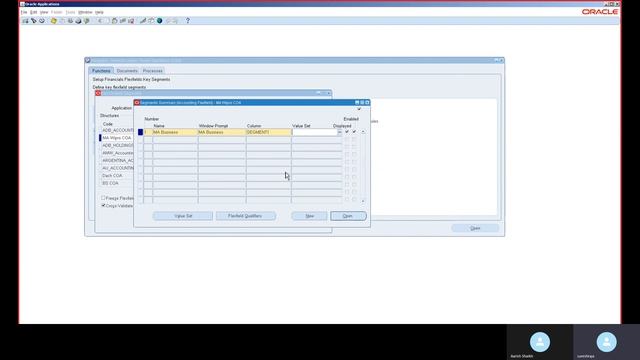Open the Edit menu
This screenshot has height=360, width=640.
[x=33, y=12]
